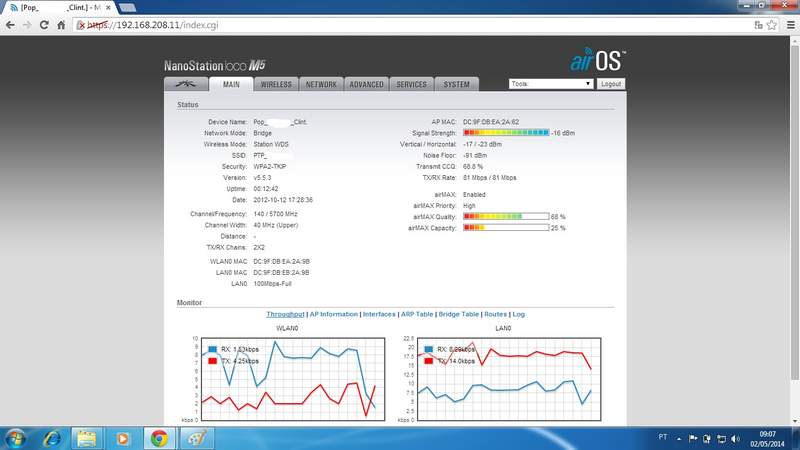
Task: Open the NETWORK tab
Action: point(321,84)
